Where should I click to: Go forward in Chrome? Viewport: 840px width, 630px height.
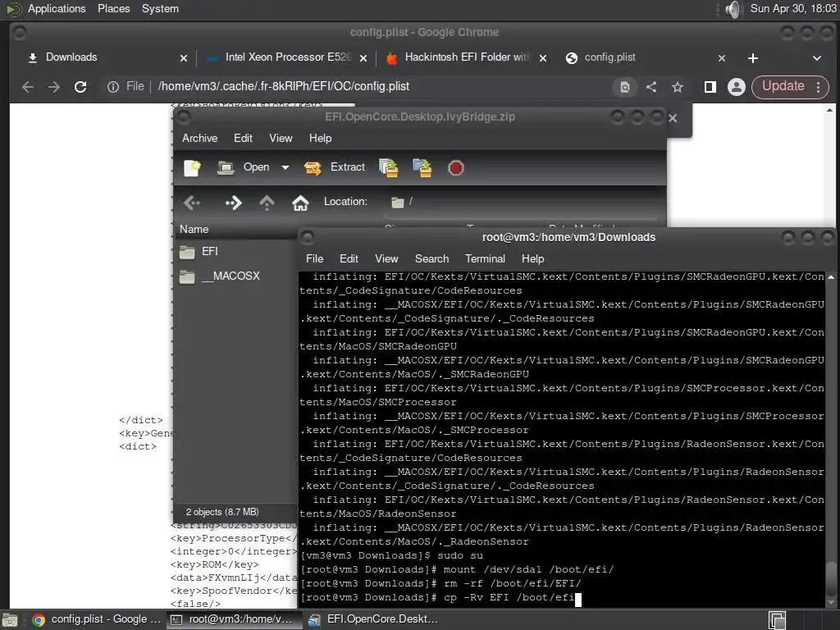click(54, 87)
